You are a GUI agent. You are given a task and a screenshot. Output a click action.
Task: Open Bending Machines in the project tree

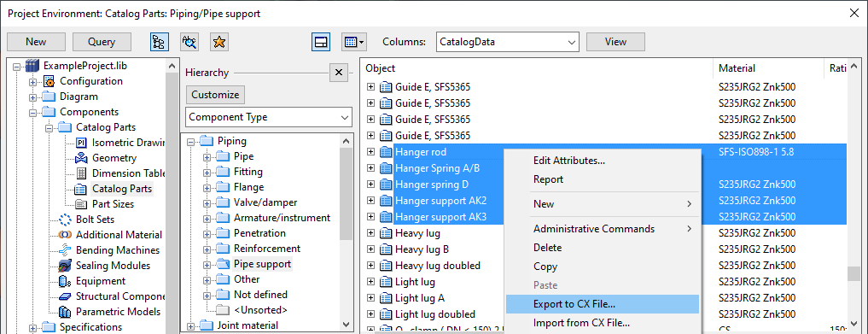(118, 250)
